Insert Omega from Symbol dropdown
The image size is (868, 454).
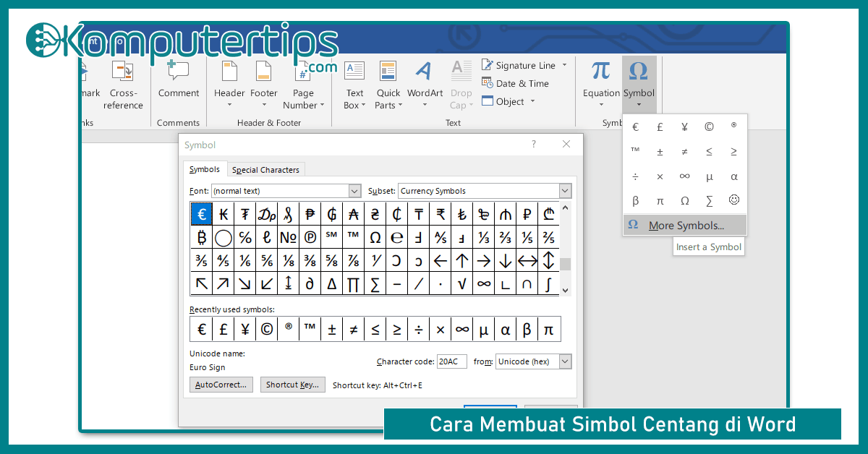click(x=684, y=201)
